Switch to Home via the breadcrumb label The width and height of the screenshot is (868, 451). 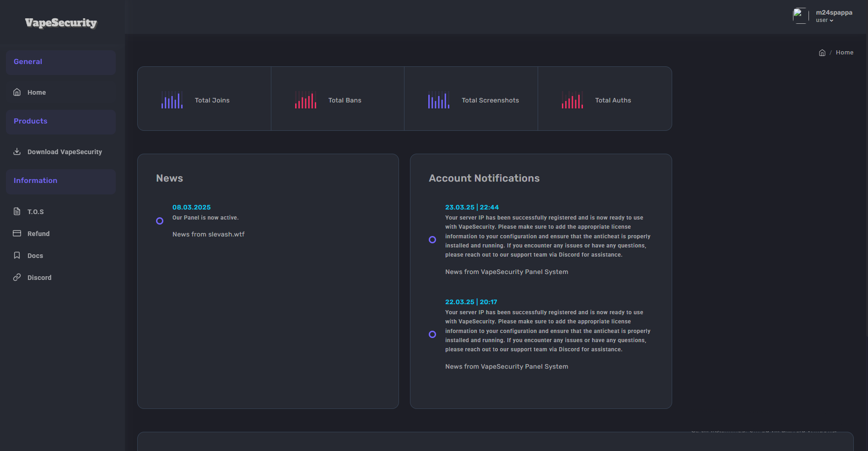pyautogui.click(x=844, y=52)
